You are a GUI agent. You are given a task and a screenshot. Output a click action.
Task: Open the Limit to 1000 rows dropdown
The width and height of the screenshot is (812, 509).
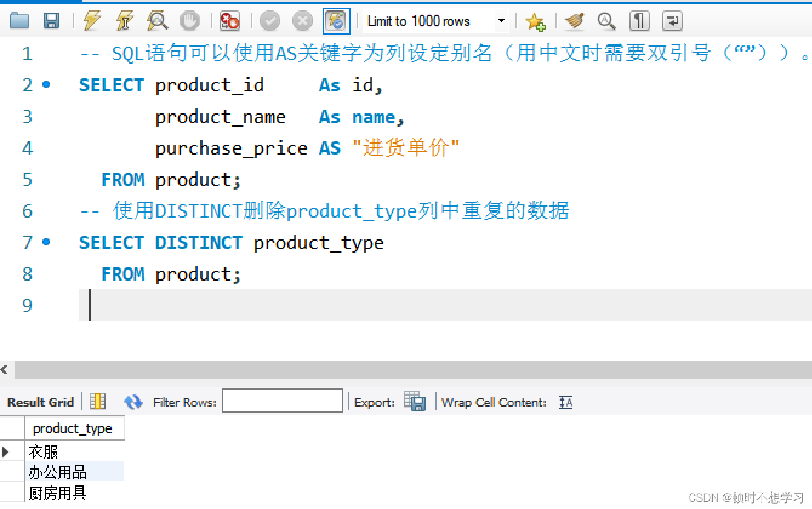pyautogui.click(x=502, y=21)
